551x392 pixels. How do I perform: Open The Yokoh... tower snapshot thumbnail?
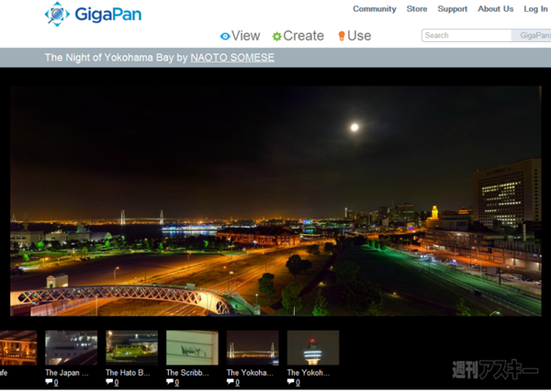coord(313,347)
